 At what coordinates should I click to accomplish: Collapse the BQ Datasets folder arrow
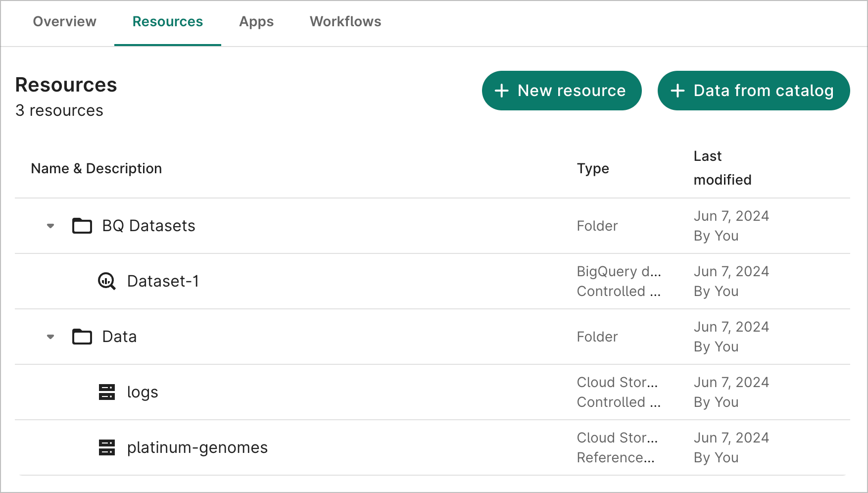click(x=50, y=226)
